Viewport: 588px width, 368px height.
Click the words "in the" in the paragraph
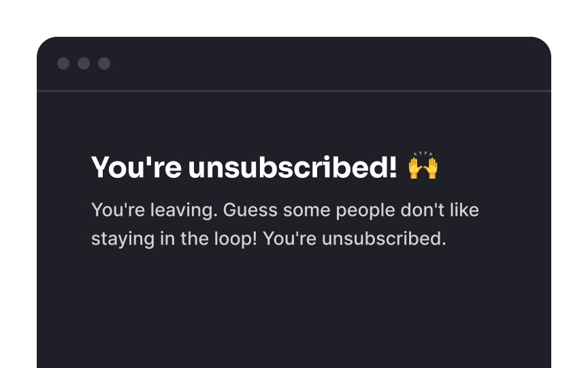[x=184, y=239]
